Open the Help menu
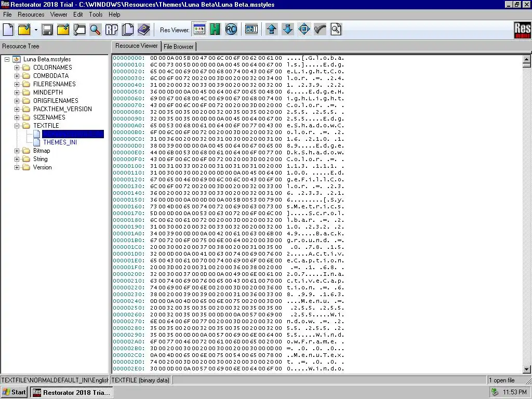Screen dimensions: 532x399 [x=114, y=15]
